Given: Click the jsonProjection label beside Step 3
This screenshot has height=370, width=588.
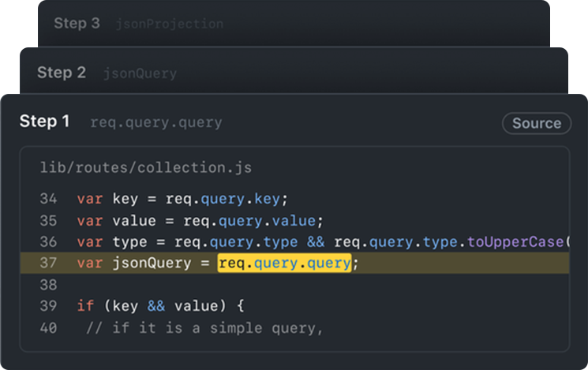Looking at the screenshot, I should [170, 24].
